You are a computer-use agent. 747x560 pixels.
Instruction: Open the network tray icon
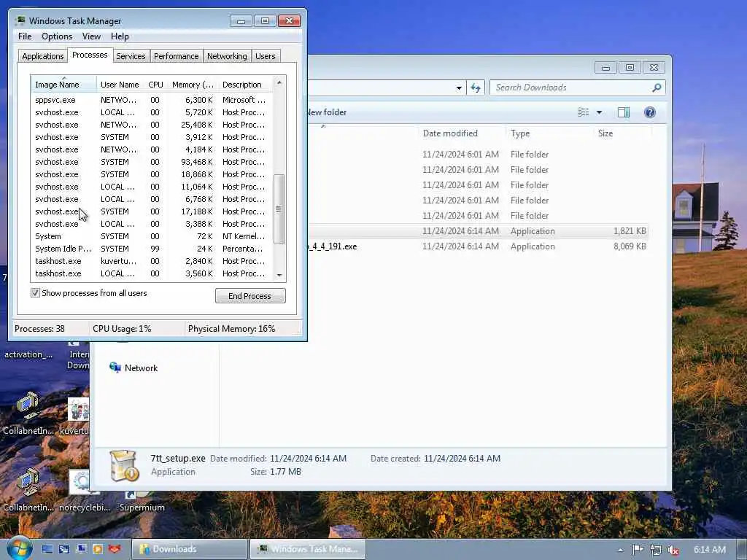point(656,550)
